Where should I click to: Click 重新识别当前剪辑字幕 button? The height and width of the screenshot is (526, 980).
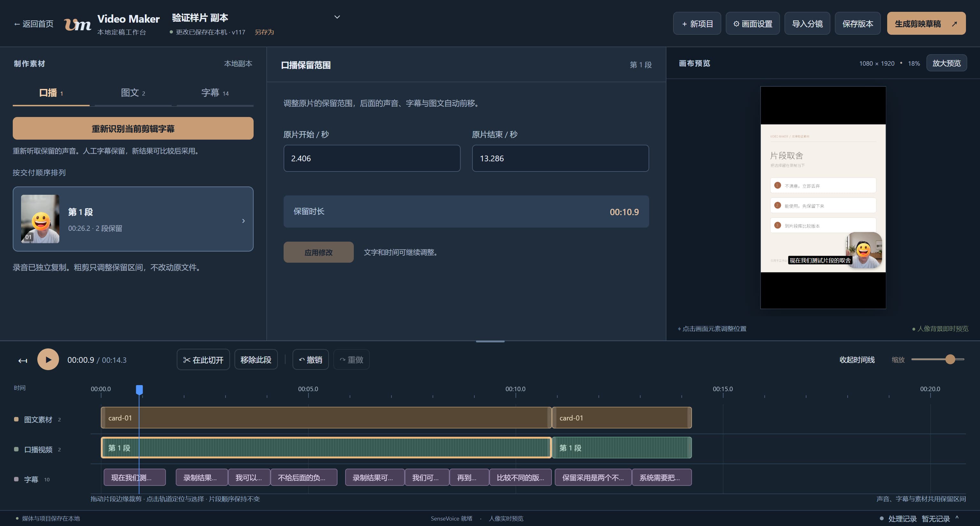coord(133,128)
